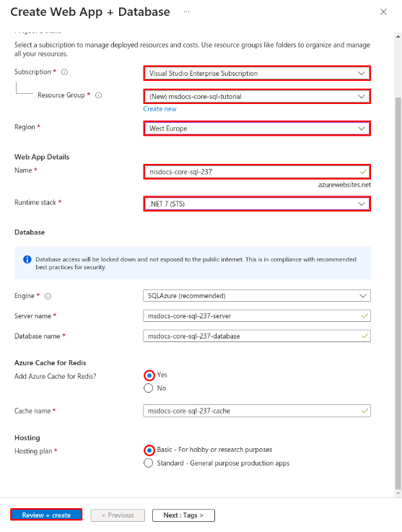Image resolution: width=402 pixels, height=532 pixels.
Task: Click the Previous button
Action: click(x=118, y=515)
